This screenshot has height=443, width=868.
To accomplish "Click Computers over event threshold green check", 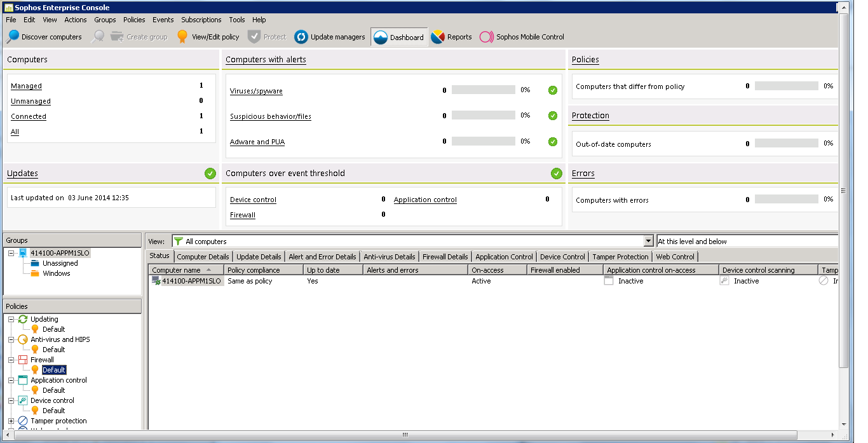I will click(x=557, y=174).
